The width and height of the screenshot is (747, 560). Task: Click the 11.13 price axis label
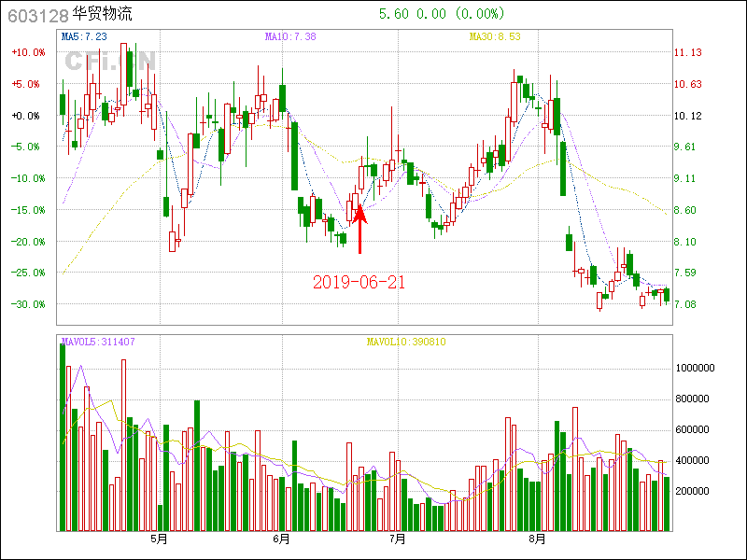pyautogui.click(x=689, y=52)
